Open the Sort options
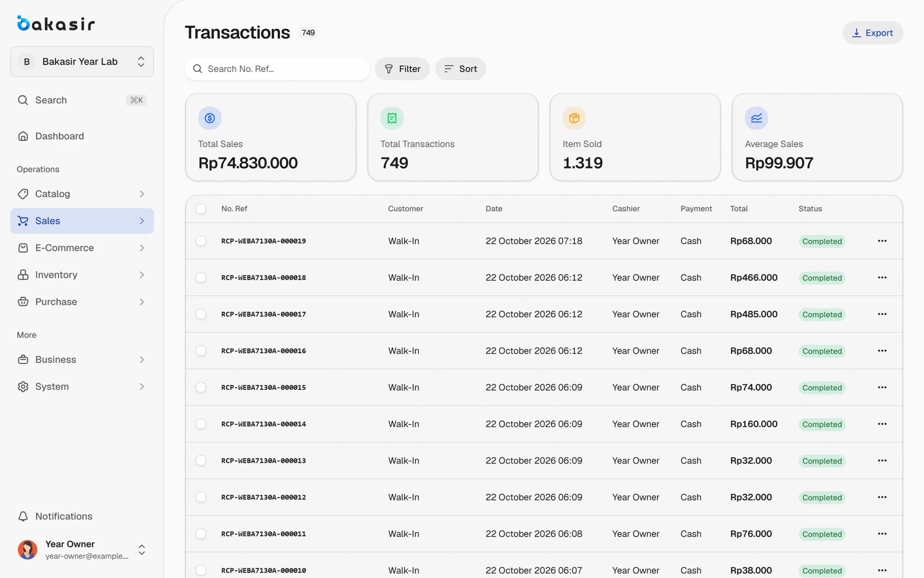 (x=461, y=69)
